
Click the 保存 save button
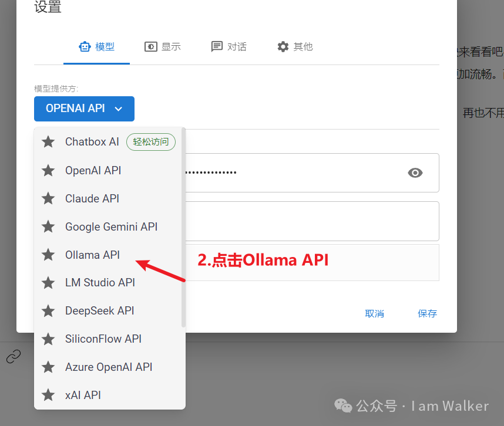[427, 314]
